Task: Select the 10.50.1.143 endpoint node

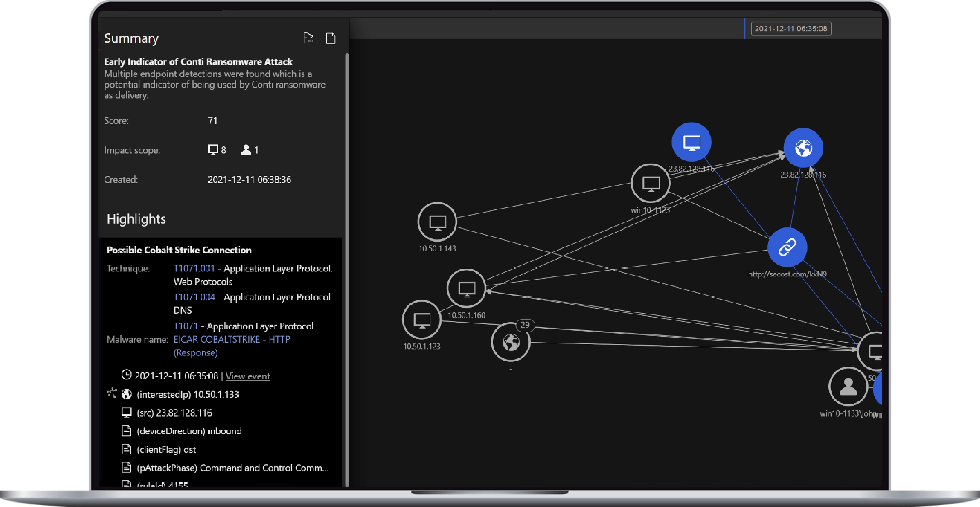Action: (x=437, y=222)
